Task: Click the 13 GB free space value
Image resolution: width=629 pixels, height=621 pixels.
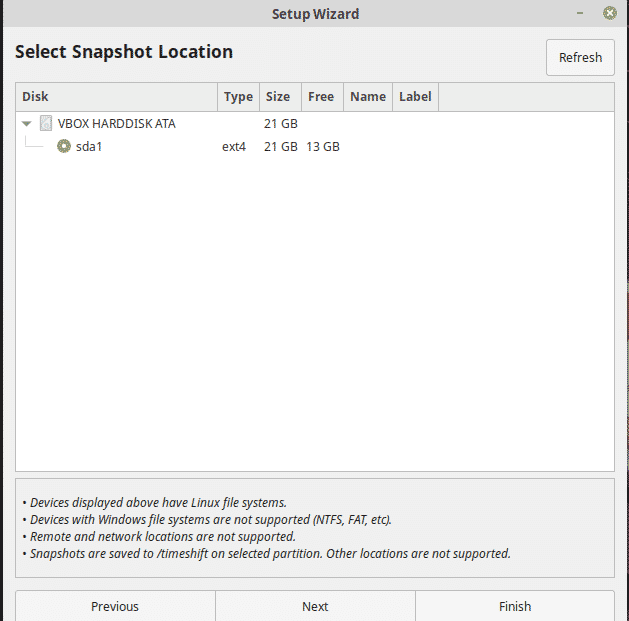Action: point(323,146)
